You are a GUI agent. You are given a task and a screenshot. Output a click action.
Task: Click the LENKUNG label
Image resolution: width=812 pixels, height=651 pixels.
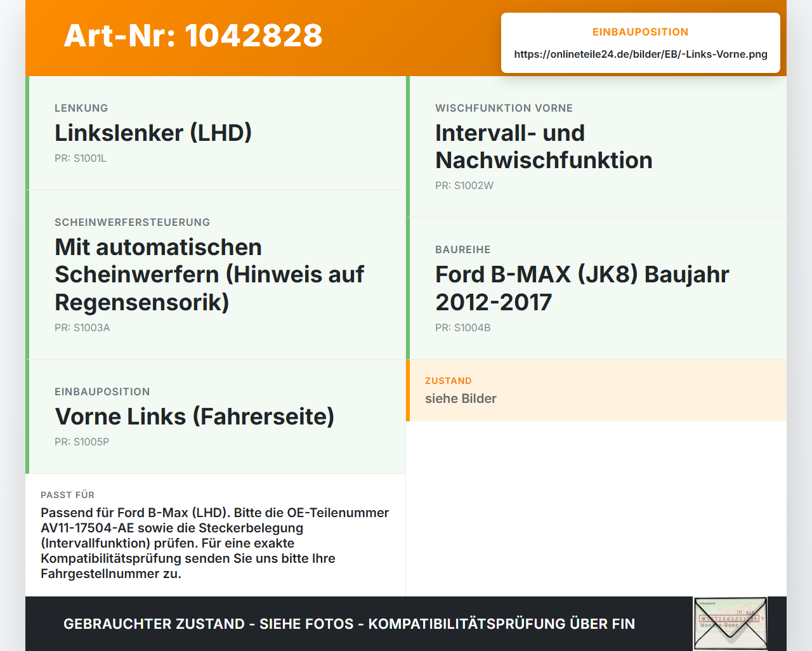point(81,108)
